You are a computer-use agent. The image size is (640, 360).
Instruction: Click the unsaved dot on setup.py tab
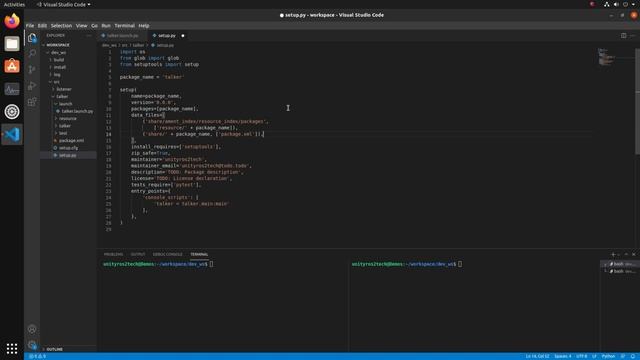[x=183, y=36]
